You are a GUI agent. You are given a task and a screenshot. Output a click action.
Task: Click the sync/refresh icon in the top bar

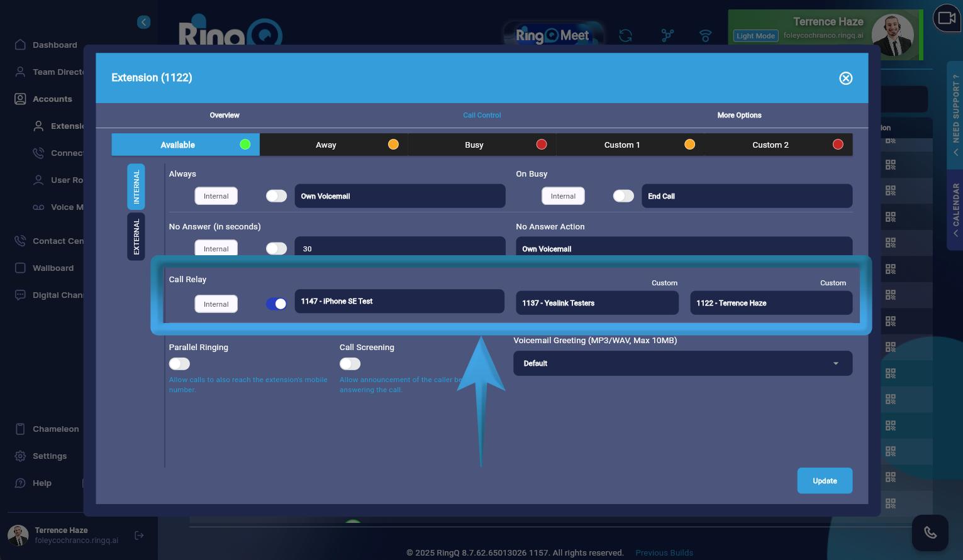[625, 36]
